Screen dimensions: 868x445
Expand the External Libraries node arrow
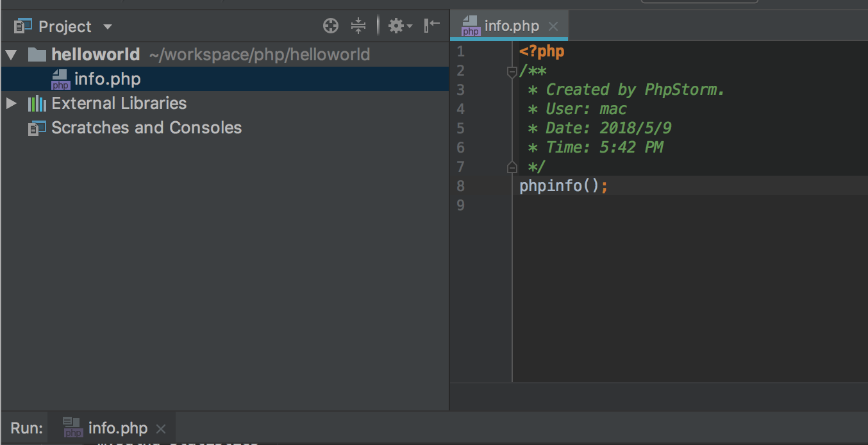click(11, 103)
